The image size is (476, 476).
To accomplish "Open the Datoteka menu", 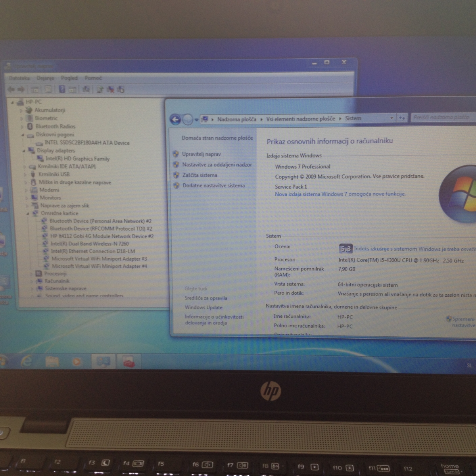I will 19,78.
